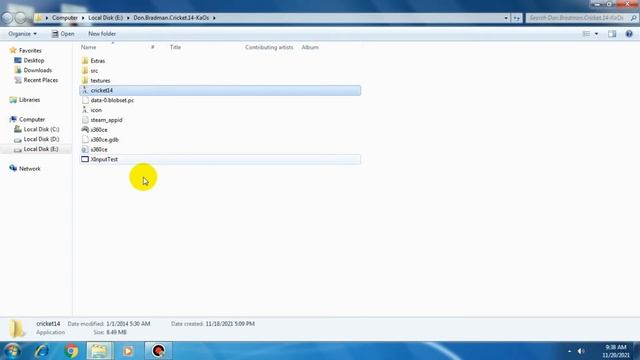Sort by Contributing artists column
This screenshot has height=360, width=640.
269,47
